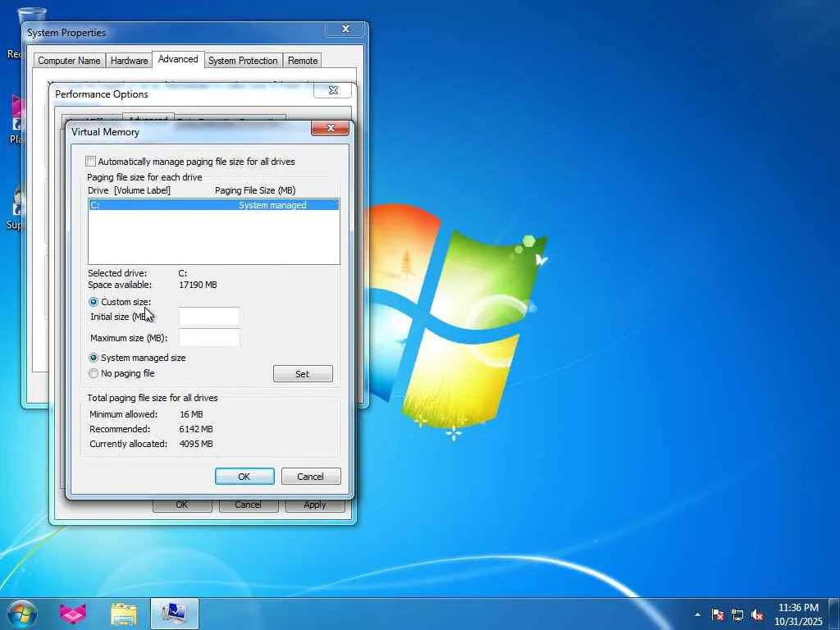This screenshot has width=840, height=630.
Task: Click the Minimum allowed value 16 MB
Action: pyautogui.click(x=191, y=414)
